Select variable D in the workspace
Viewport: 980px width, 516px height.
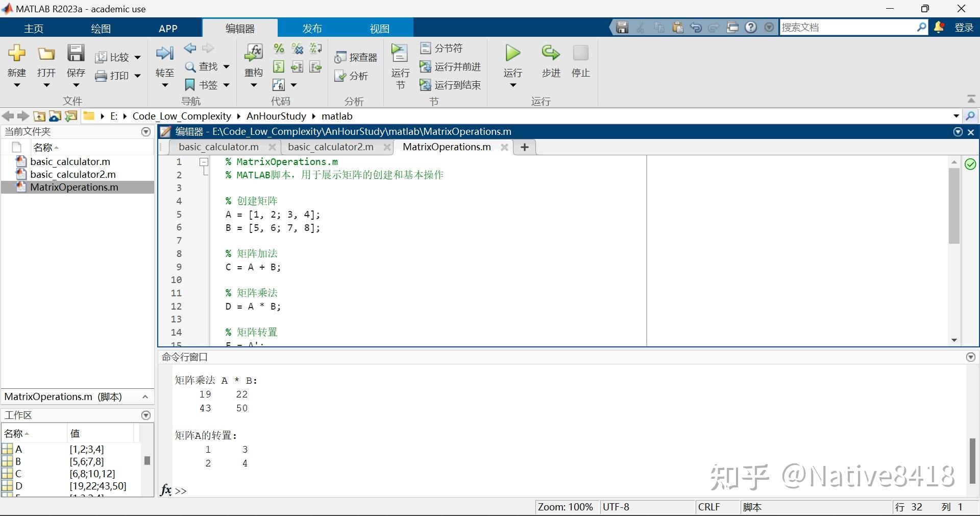click(x=18, y=486)
